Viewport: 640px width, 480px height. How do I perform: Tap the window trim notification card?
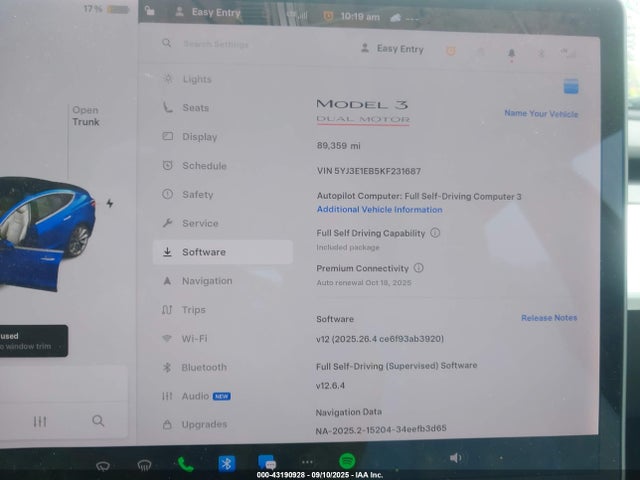(x=33, y=341)
